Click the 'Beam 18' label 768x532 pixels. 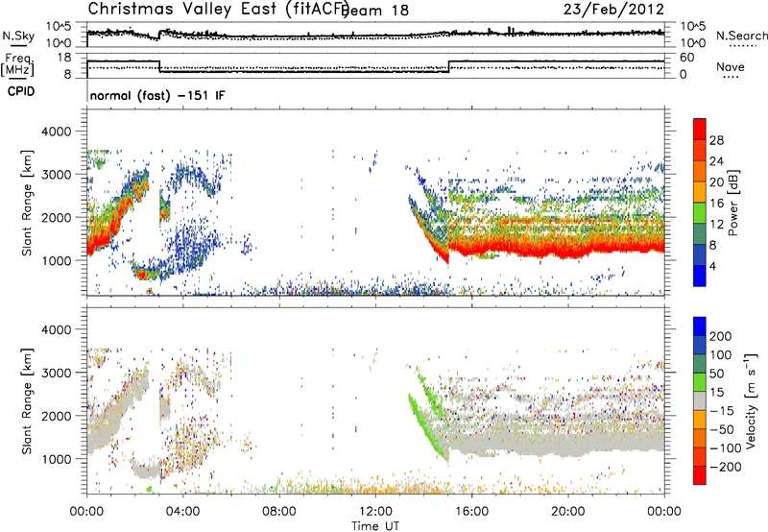(374, 11)
